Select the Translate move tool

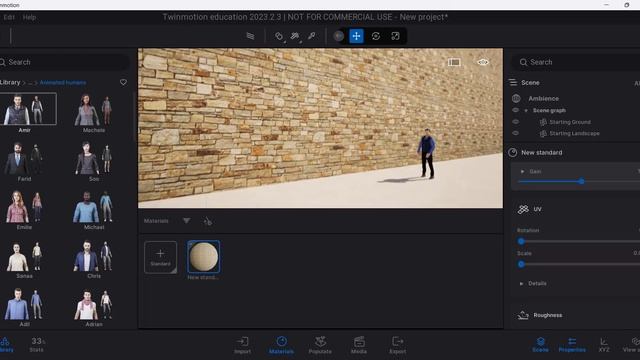[x=356, y=36]
